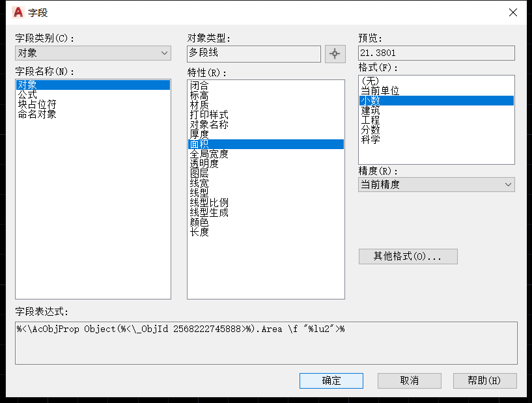
Task: Select 对象 in field name list
Action: (93, 85)
